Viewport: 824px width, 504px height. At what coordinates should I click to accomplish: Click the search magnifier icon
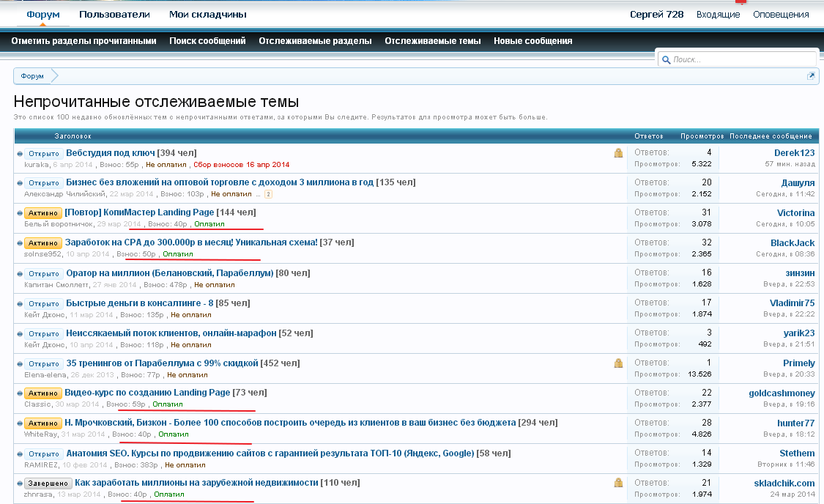coord(666,60)
